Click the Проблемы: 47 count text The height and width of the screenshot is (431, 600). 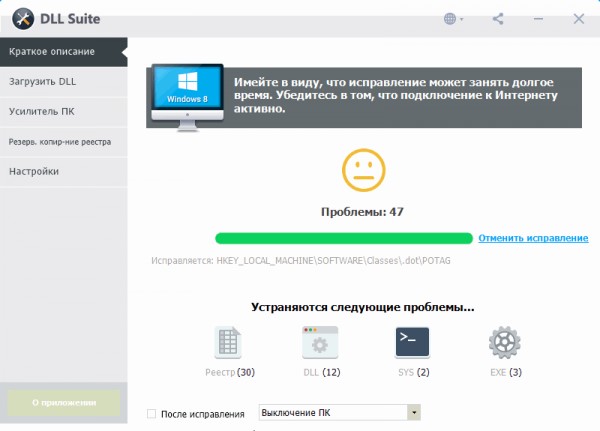click(x=362, y=212)
